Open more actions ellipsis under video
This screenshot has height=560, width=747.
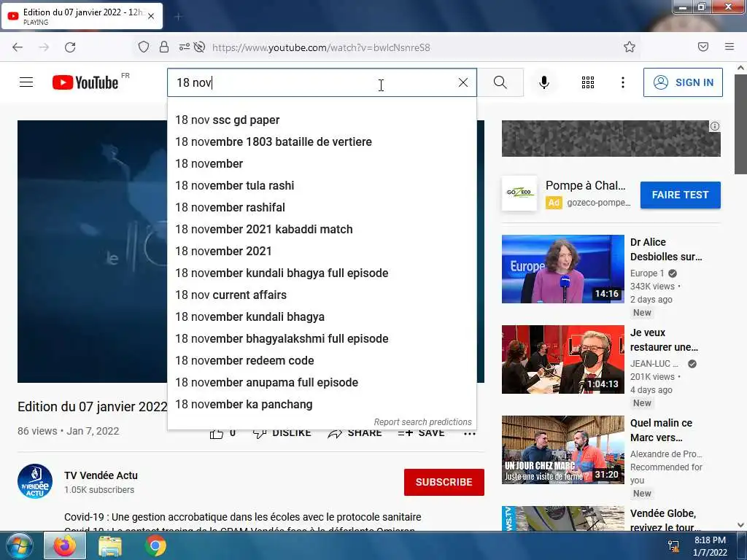[x=470, y=433]
